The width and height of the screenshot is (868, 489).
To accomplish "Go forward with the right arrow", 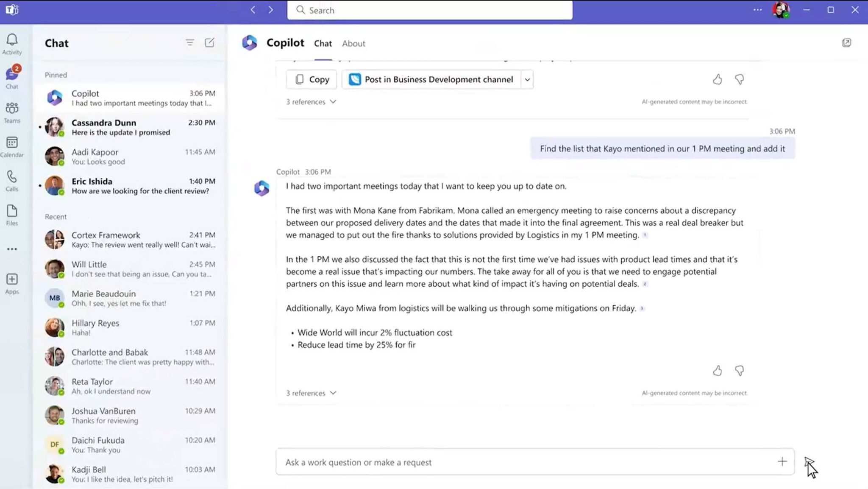I will 271,10.
